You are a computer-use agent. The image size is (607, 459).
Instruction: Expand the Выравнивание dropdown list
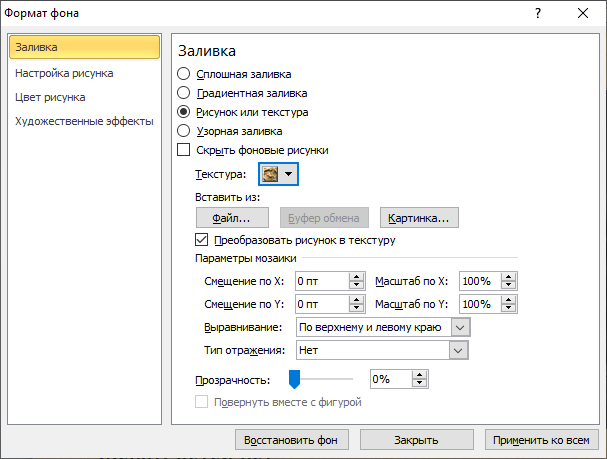tap(460, 327)
